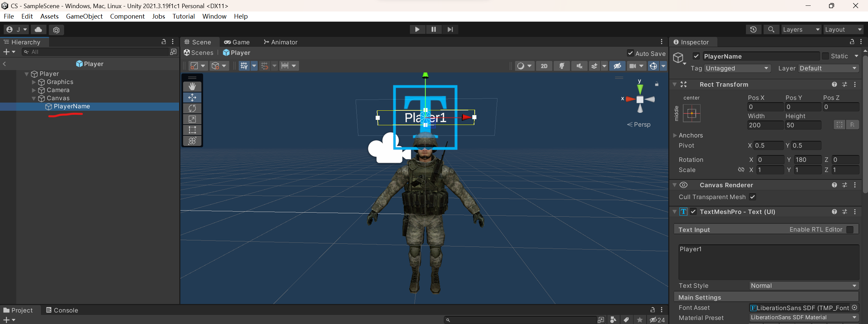Toggle Rect Transform blueprint mode
This screenshot has height=324, width=868.
(x=839, y=125)
